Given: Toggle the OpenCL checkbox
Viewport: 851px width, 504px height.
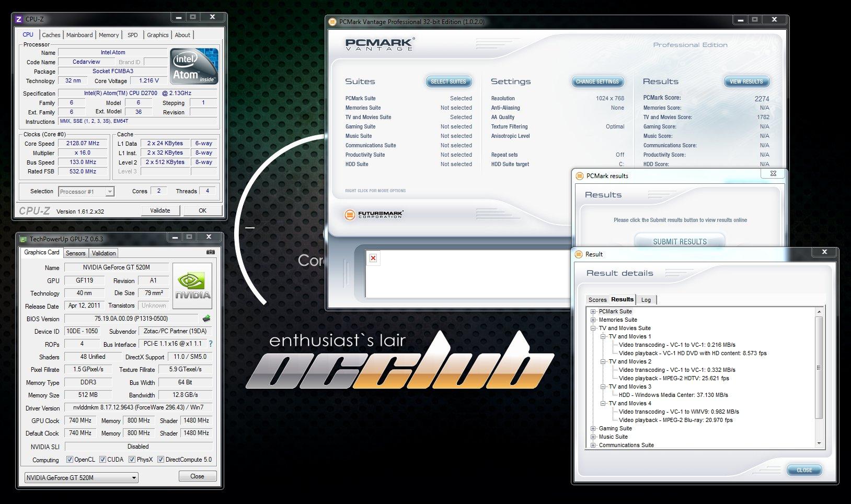Looking at the screenshot, I should point(70,460).
